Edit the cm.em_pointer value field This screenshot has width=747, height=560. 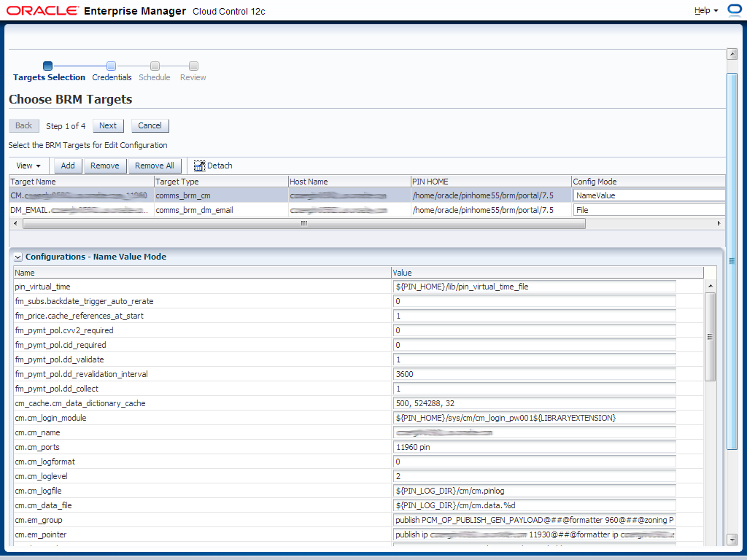(535, 534)
